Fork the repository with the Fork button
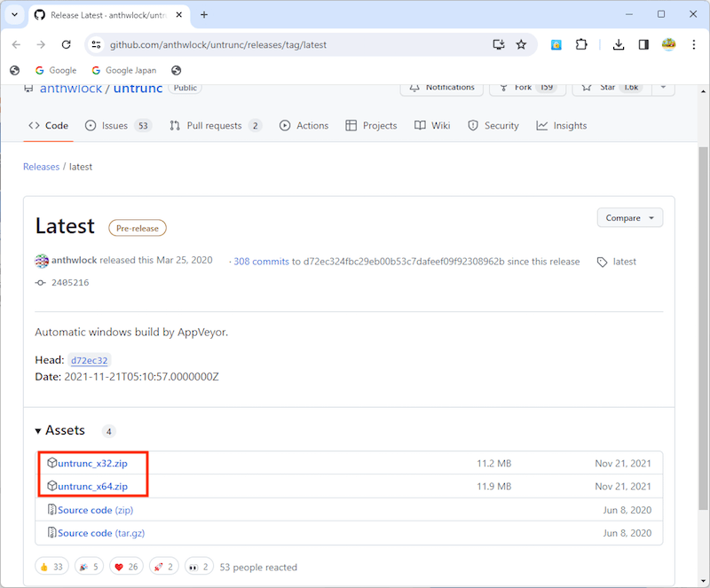Viewport: 710px width, 588px height. click(527, 89)
